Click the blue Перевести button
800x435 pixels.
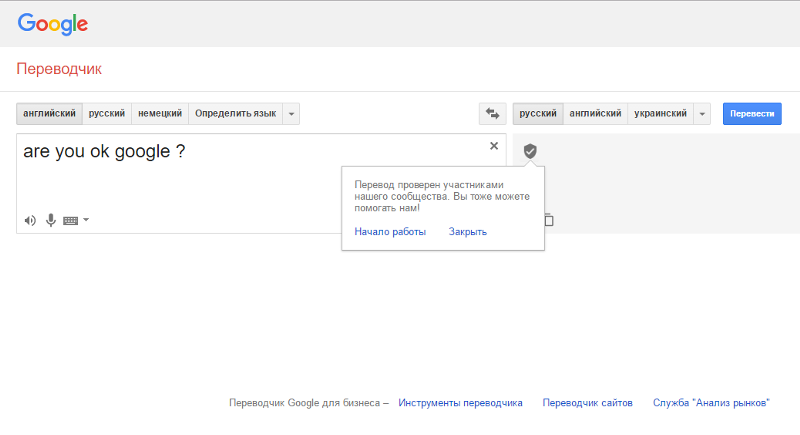point(752,114)
